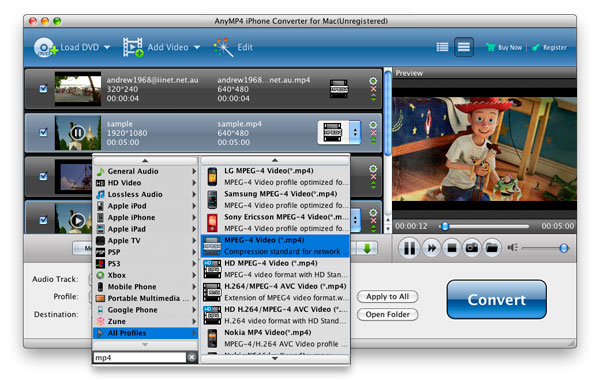Open the Mobile Phone category
Viewport: 600px width, 380px height.
145,287
